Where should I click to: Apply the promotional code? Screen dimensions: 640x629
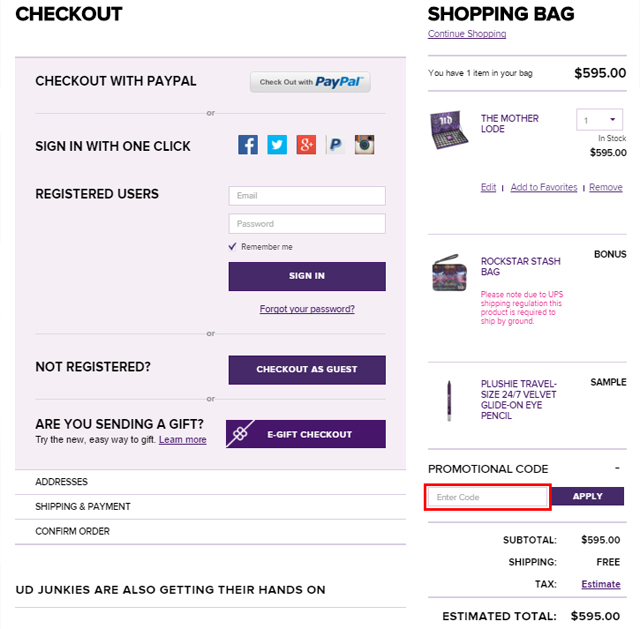[x=588, y=496]
